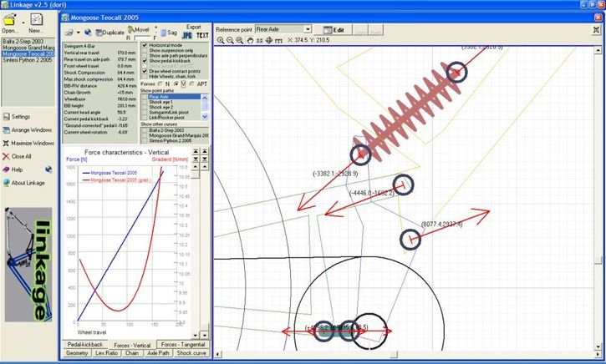Switch to the Forces - Tangential tab
Screen dimensions: 606x364
(183, 344)
